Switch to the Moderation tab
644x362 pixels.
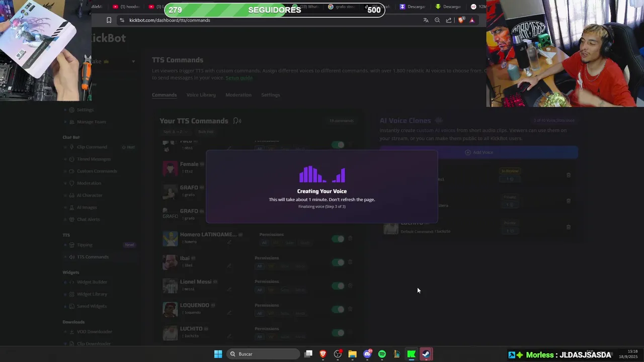tap(238, 95)
